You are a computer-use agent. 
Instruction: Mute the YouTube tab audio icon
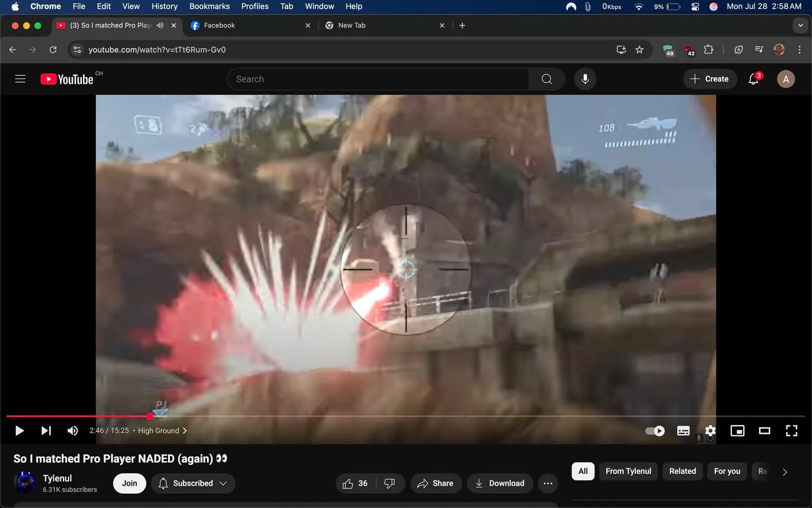(160, 25)
